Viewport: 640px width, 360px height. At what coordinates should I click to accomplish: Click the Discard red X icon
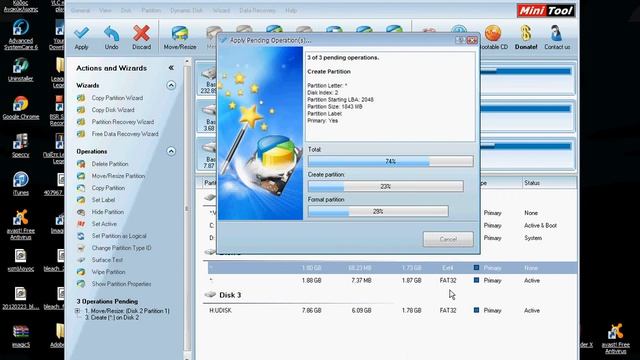pos(142,34)
